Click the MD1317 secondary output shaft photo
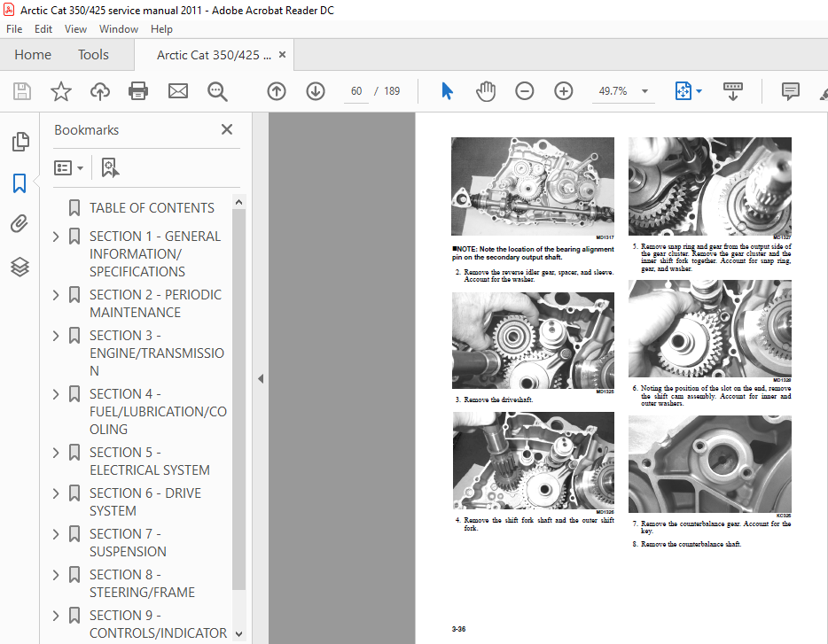This screenshot has width=828, height=644. coord(533,186)
